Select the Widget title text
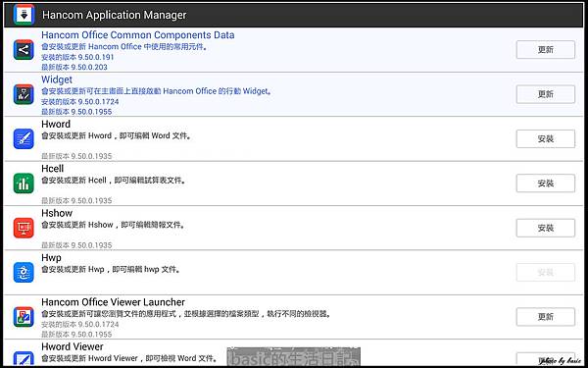 (57, 79)
